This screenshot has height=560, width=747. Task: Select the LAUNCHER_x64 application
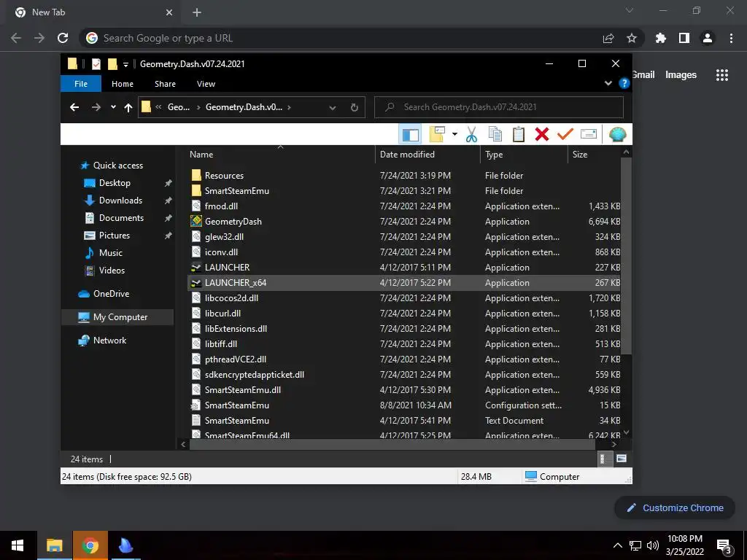click(x=404, y=283)
